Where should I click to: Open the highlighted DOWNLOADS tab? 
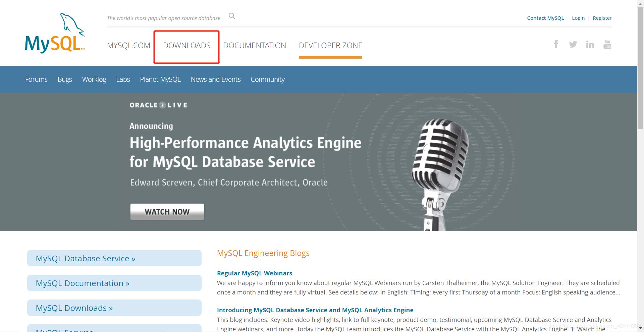(186, 46)
